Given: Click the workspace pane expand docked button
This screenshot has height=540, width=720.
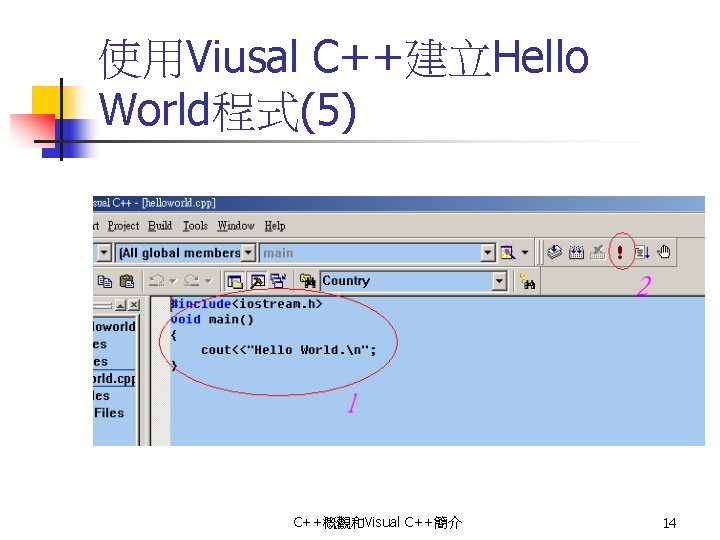Looking at the screenshot, I should [120, 305].
